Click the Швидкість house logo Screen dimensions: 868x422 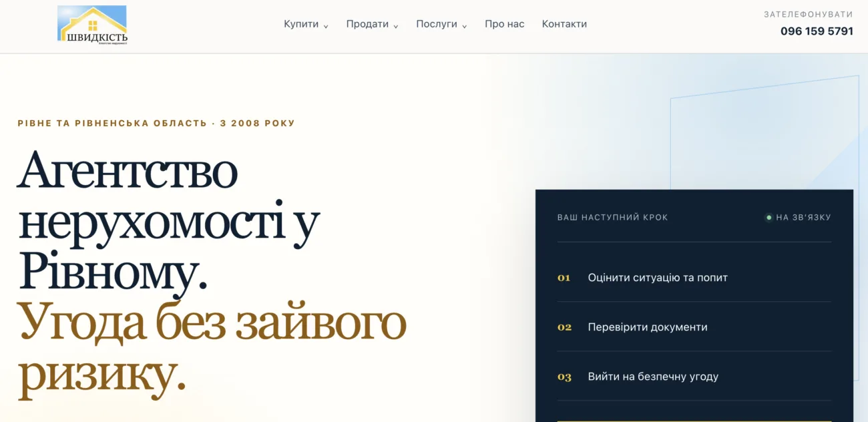92,25
